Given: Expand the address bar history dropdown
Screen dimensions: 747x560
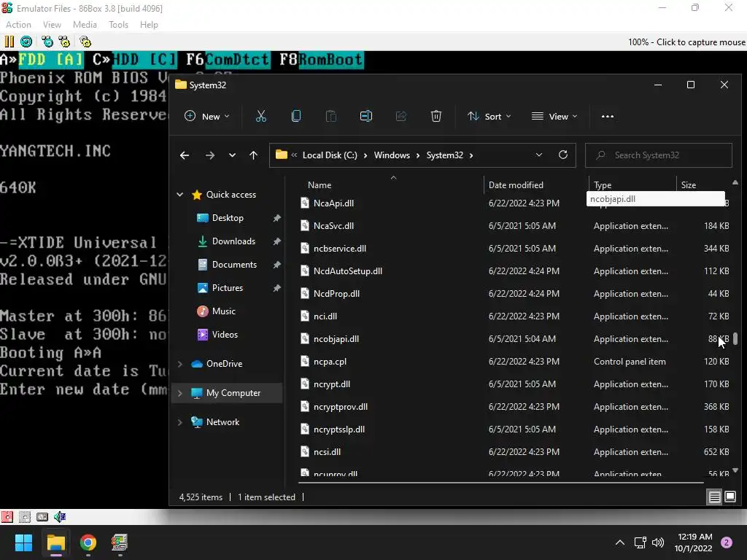Looking at the screenshot, I should pyautogui.click(x=539, y=155).
